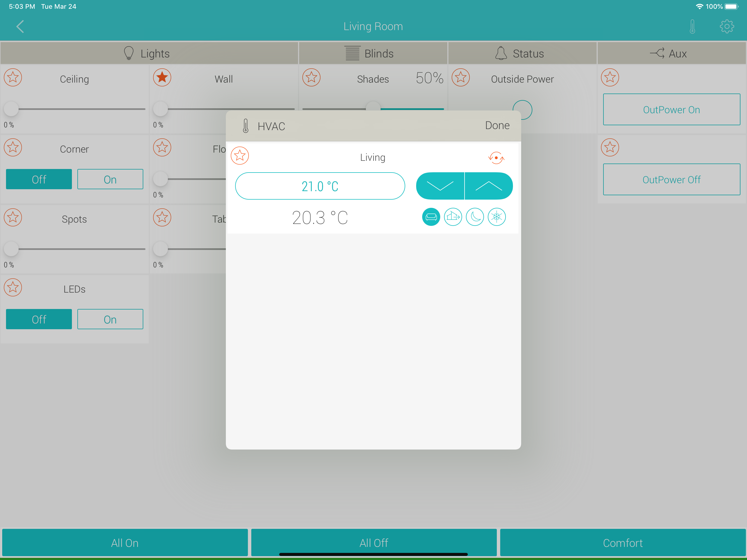Turn Corner light Off

click(39, 179)
